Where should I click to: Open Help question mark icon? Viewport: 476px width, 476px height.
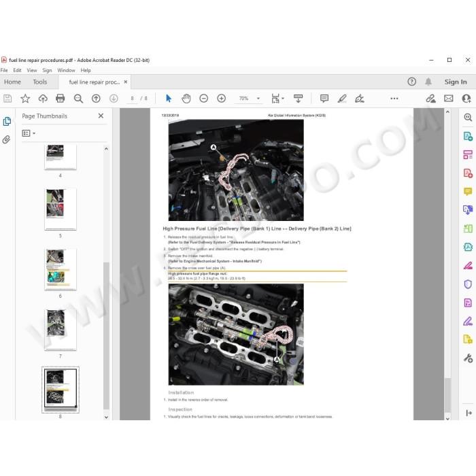(x=411, y=82)
